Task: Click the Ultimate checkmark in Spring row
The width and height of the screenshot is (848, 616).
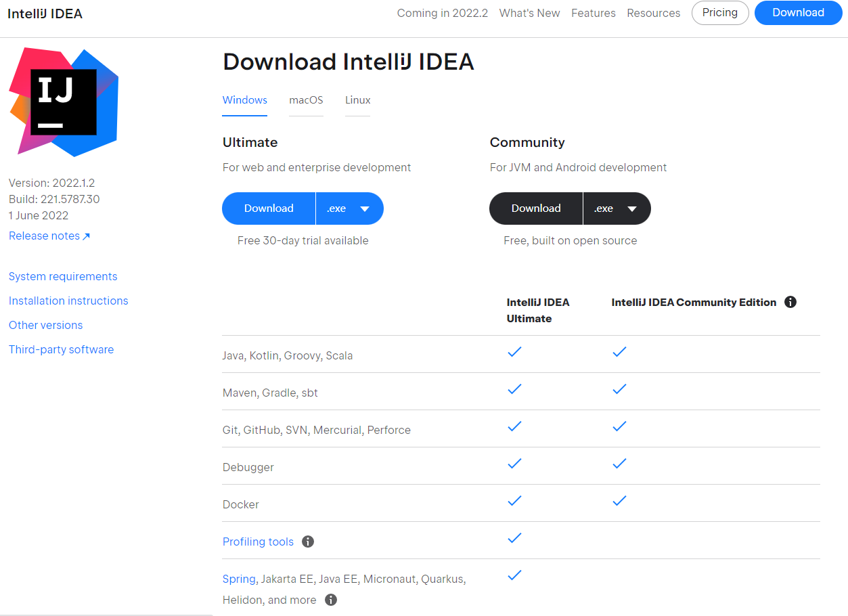Action: [x=515, y=575]
